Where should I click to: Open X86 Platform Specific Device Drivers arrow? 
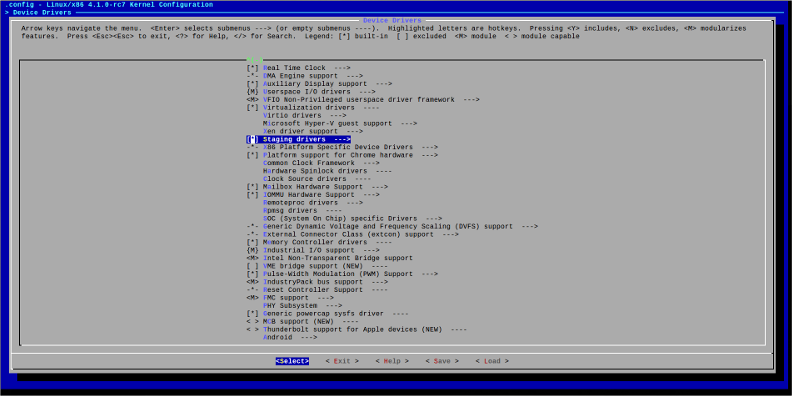tap(429, 147)
